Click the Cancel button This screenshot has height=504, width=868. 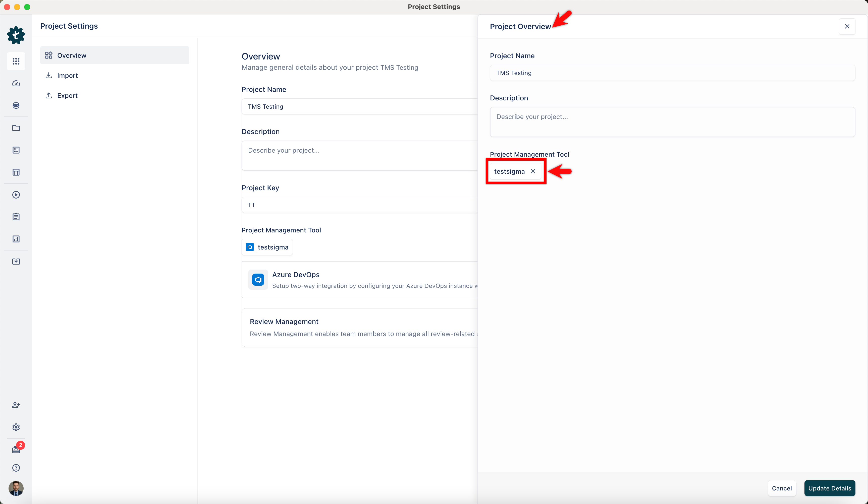tap(782, 488)
